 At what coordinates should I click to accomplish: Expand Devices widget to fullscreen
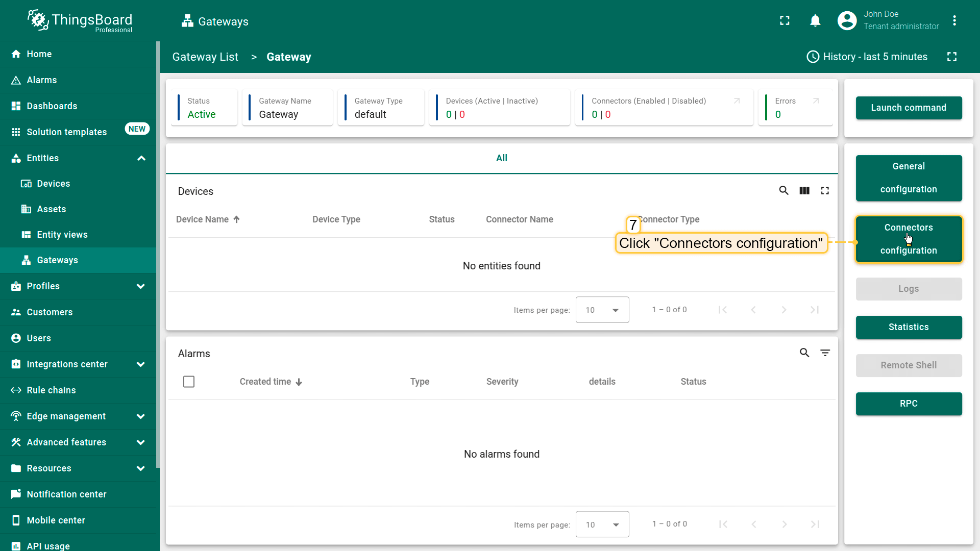point(825,191)
